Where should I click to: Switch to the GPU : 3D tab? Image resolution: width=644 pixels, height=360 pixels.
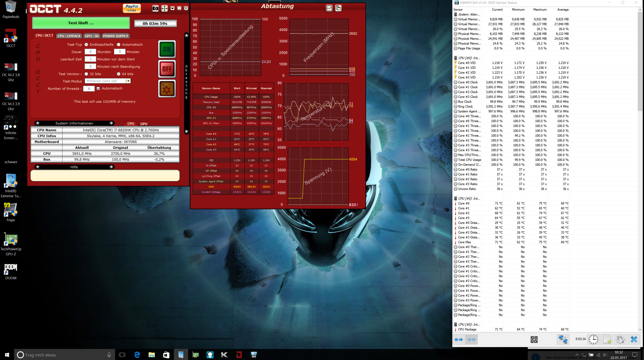[92, 36]
